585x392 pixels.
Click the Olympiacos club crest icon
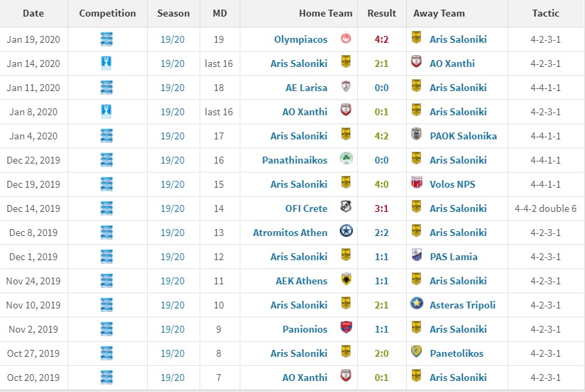[x=346, y=38]
